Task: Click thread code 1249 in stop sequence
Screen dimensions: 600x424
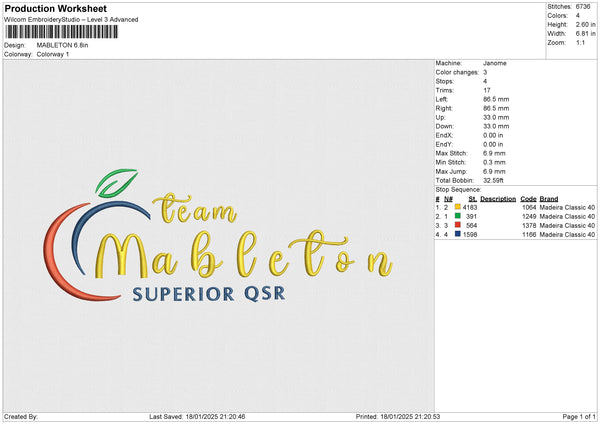Action: (x=529, y=217)
